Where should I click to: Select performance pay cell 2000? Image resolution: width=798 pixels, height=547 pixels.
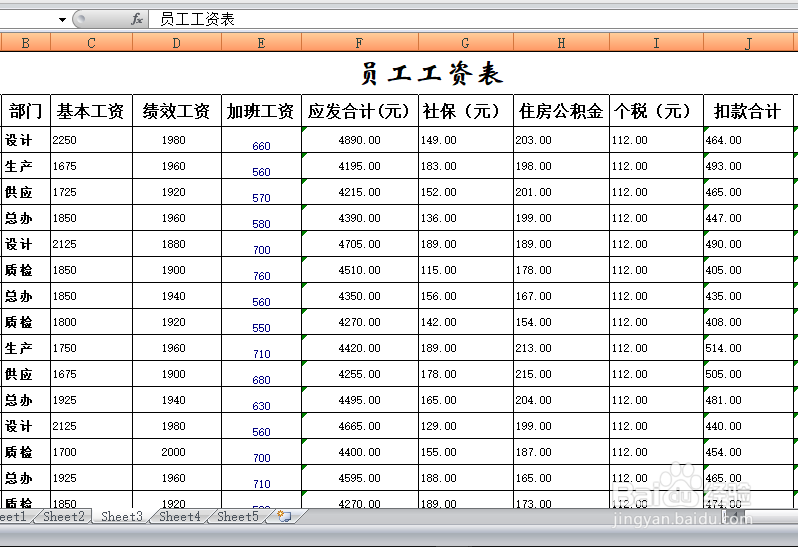coord(177,451)
